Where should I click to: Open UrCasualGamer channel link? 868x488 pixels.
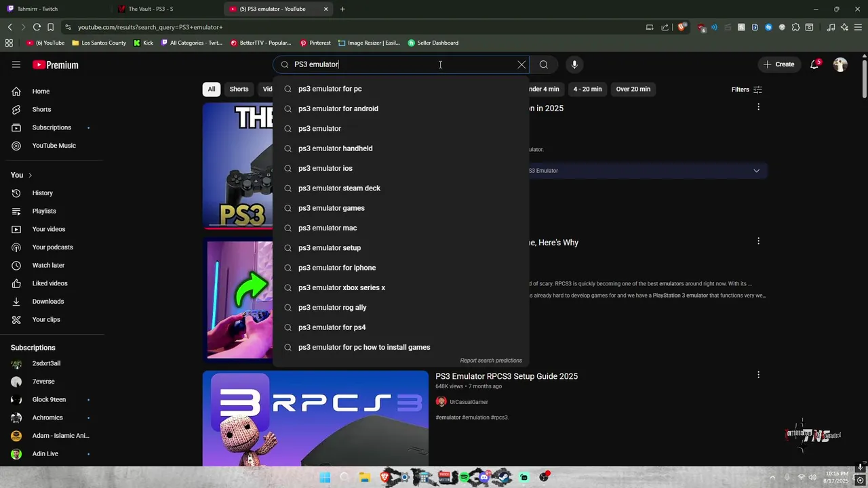(469, 402)
